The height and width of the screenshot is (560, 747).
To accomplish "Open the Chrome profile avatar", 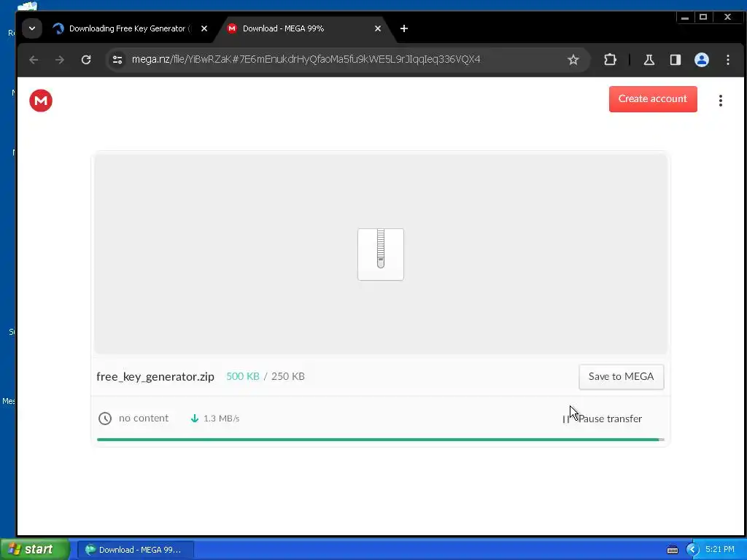I will (x=701, y=60).
